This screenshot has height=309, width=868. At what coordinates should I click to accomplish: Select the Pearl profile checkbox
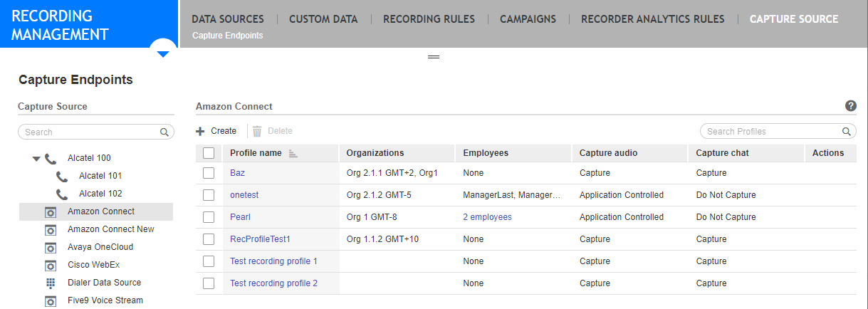[x=209, y=217]
